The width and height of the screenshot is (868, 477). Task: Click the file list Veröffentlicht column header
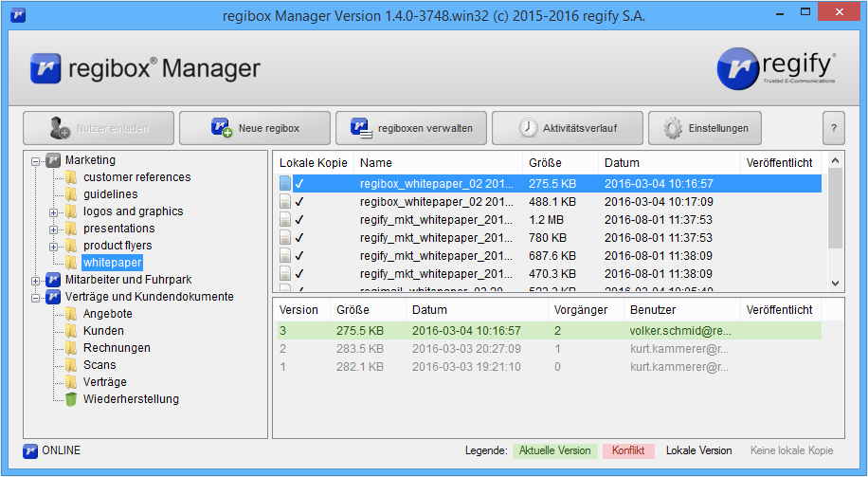pos(780,163)
